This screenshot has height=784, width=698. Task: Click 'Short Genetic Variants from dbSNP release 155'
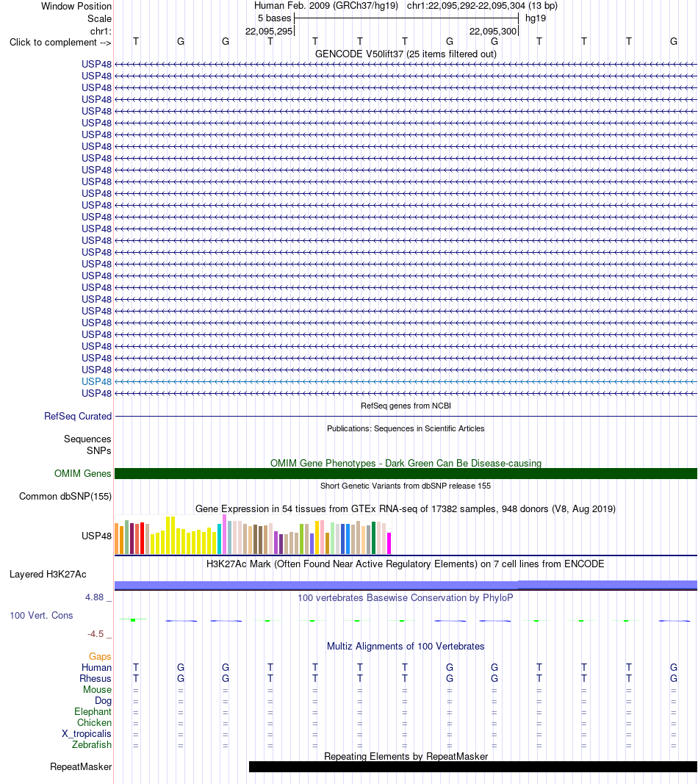coord(406,486)
